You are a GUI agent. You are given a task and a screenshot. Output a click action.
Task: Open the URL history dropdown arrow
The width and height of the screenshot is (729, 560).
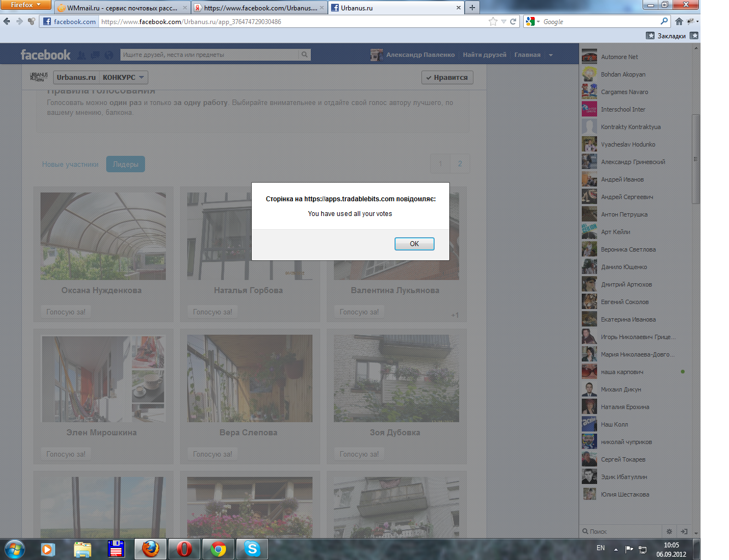pyautogui.click(x=504, y=22)
